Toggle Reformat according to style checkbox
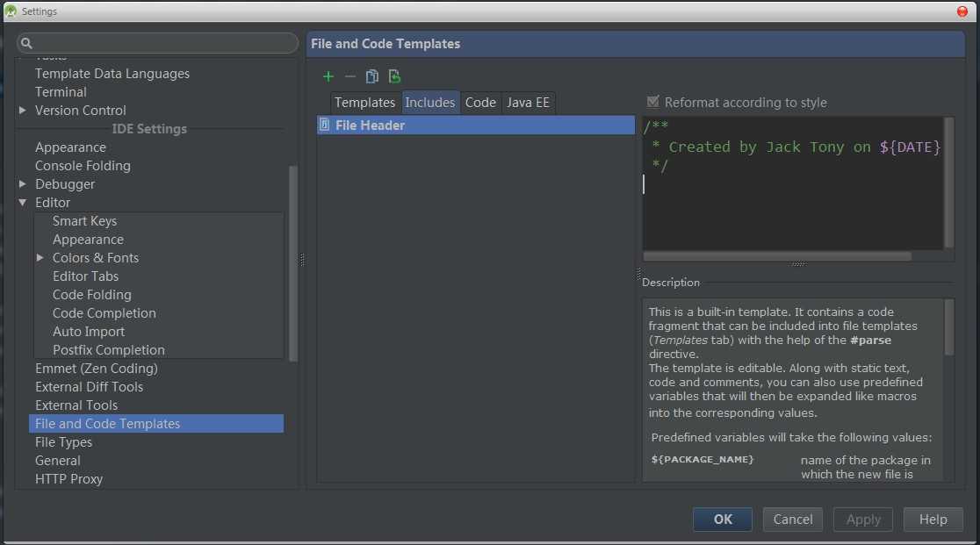 pyautogui.click(x=653, y=101)
